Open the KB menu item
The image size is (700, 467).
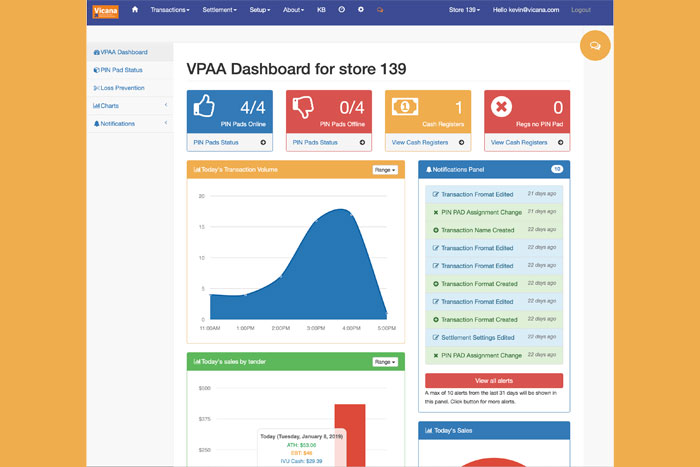[x=321, y=10]
